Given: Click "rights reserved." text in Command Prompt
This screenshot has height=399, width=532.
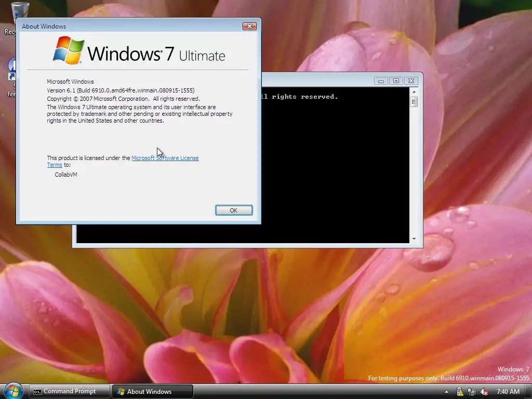Looking at the screenshot, I should [x=304, y=97].
